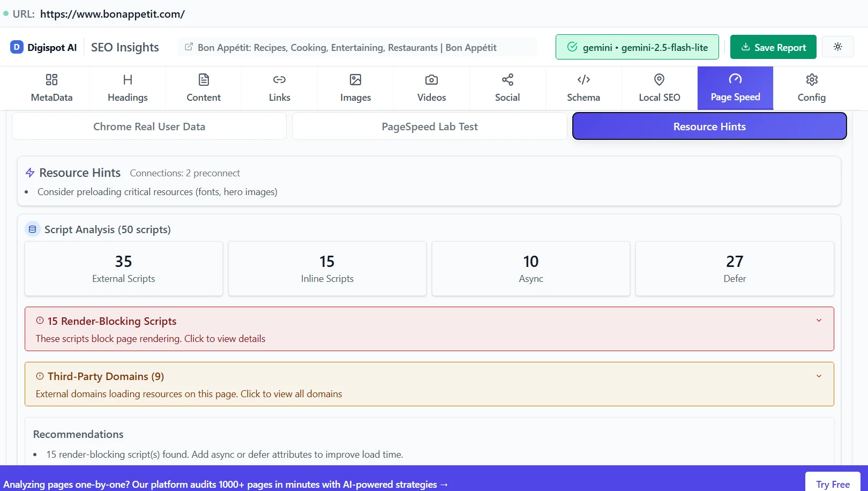Click the 35 External Scripts card
The image size is (868, 491).
pos(124,269)
